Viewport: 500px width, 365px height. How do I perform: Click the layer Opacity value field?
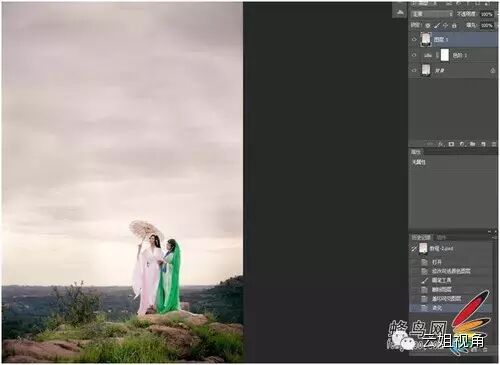click(487, 14)
